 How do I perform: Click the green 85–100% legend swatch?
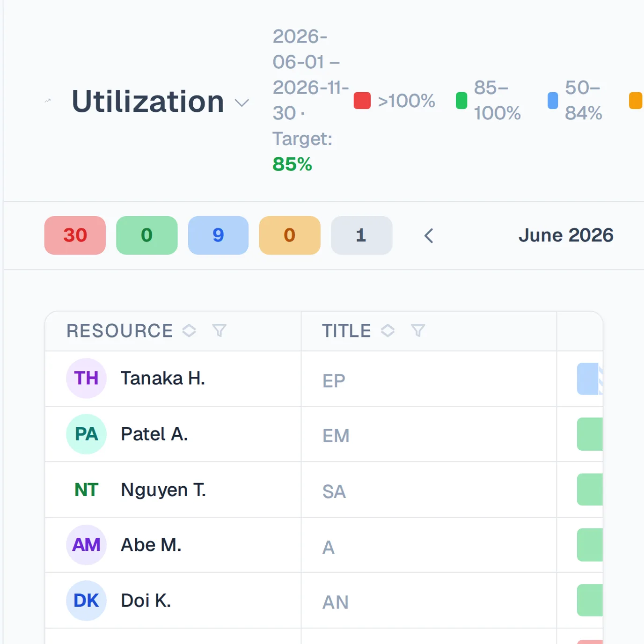[461, 101]
